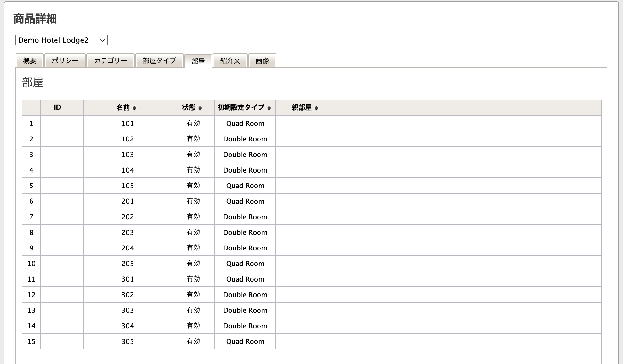Click sort arrows beside 初期設定タイプ header
Viewport: 623px width, 364px height.
[269, 108]
